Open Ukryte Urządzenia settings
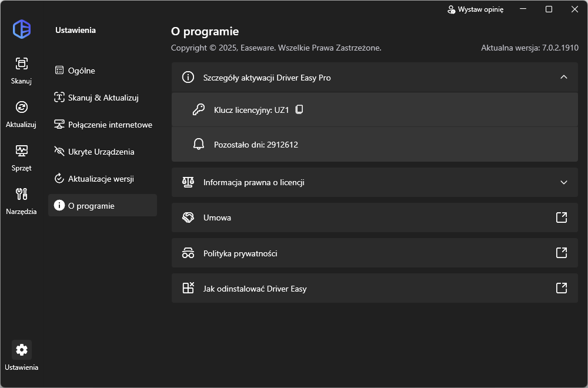The image size is (588, 388). (x=102, y=152)
